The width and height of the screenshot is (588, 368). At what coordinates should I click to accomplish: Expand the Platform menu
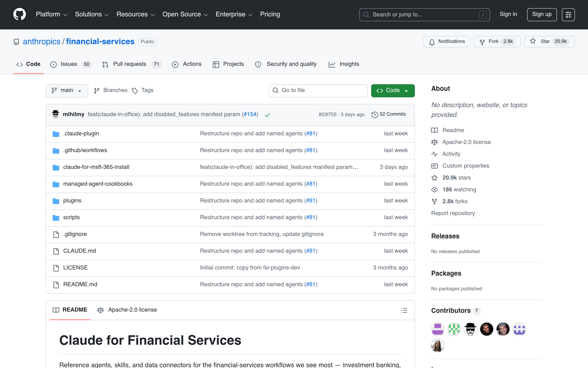click(51, 14)
